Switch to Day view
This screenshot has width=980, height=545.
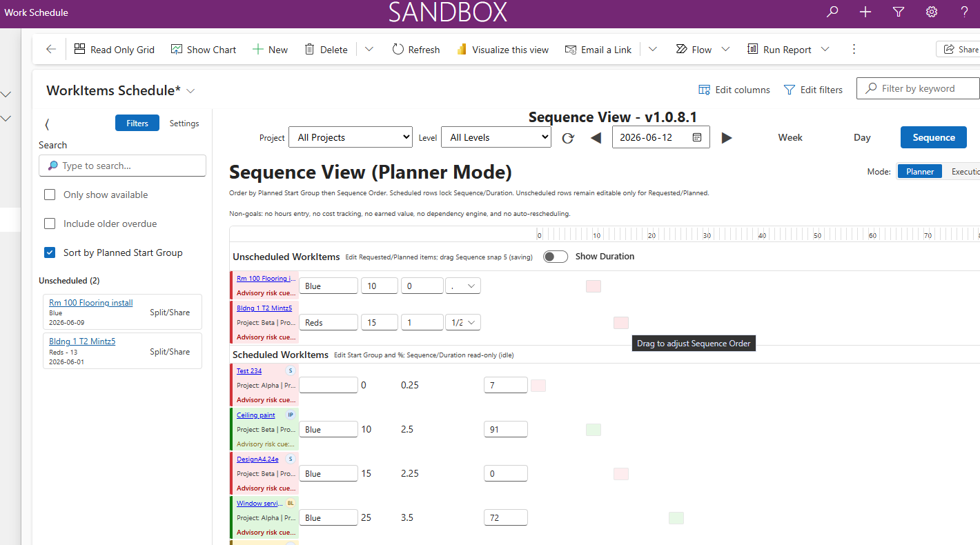point(862,137)
